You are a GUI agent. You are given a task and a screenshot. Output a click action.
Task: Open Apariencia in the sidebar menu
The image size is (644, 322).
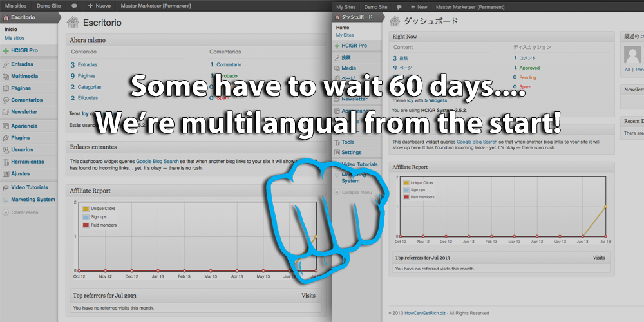click(x=24, y=126)
